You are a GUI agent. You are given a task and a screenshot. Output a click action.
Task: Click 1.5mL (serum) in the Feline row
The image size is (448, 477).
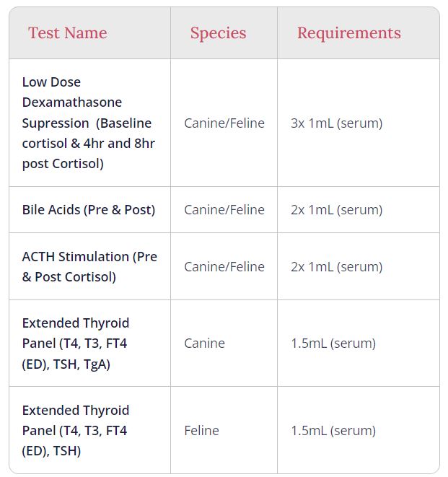(333, 431)
